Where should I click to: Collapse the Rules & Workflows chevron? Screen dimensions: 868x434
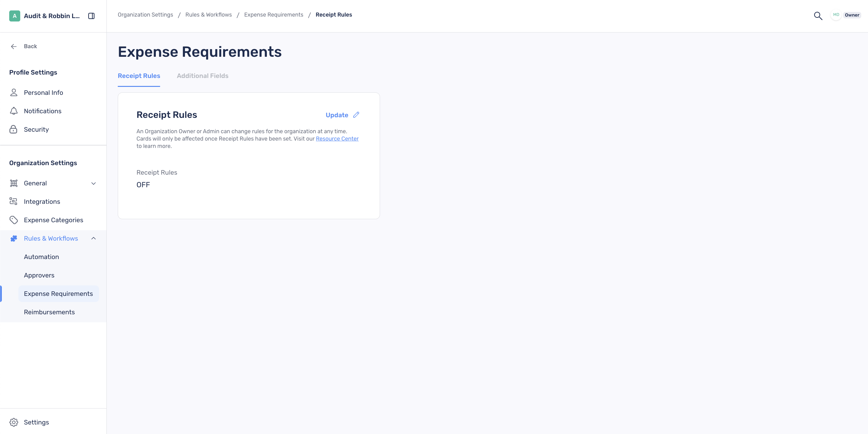point(94,238)
